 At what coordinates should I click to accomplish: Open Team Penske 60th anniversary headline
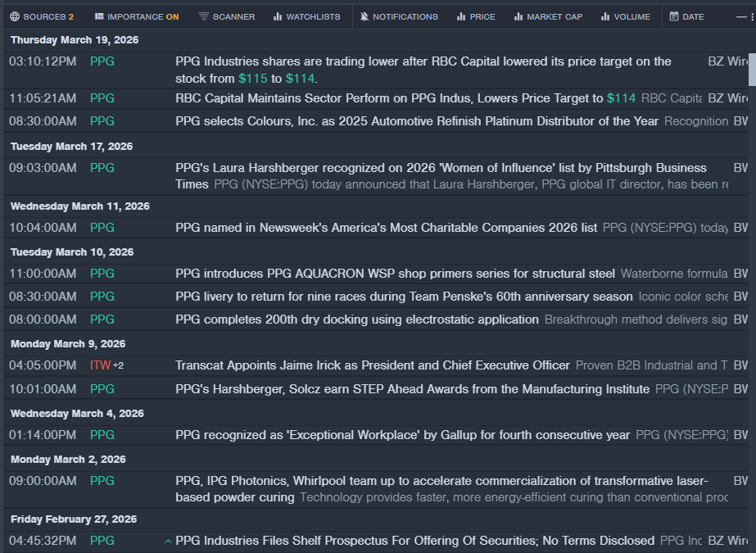tap(404, 297)
